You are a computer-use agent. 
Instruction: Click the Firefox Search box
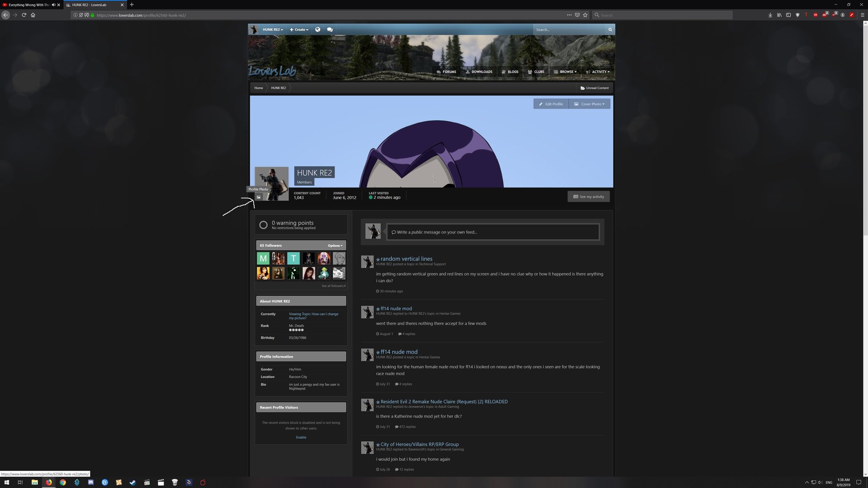(x=662, y=15)
